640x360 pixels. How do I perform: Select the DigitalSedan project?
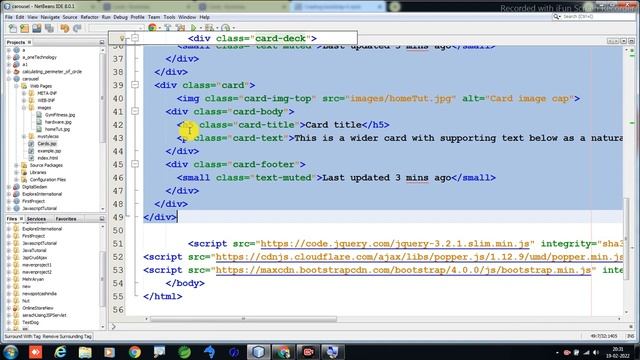[x=34, y=187]
